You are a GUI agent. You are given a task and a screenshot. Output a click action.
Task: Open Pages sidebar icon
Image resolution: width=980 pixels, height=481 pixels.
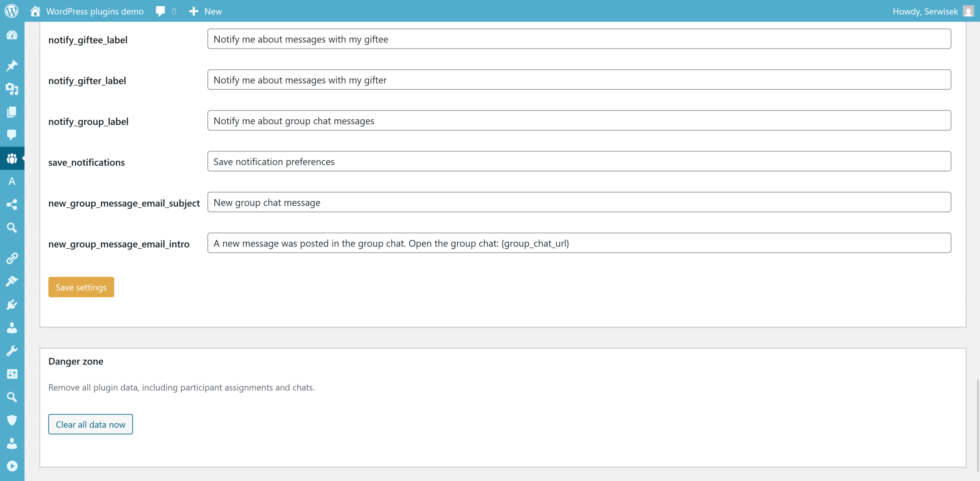pos(12,112)
